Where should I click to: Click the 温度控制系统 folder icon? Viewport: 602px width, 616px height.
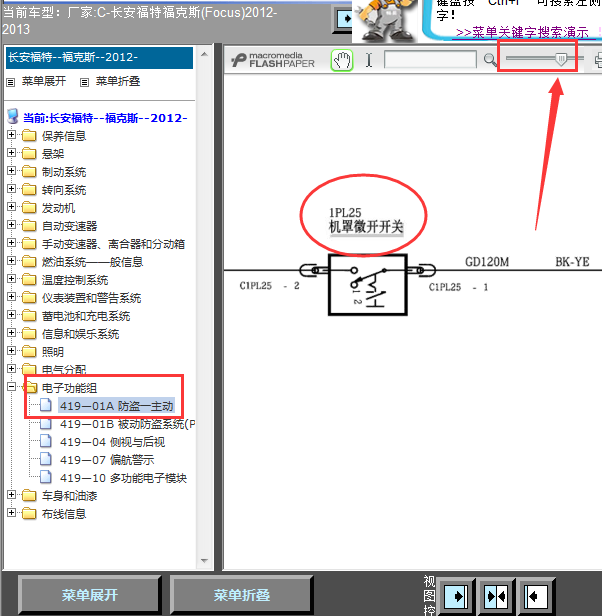(x=29, y=279)
